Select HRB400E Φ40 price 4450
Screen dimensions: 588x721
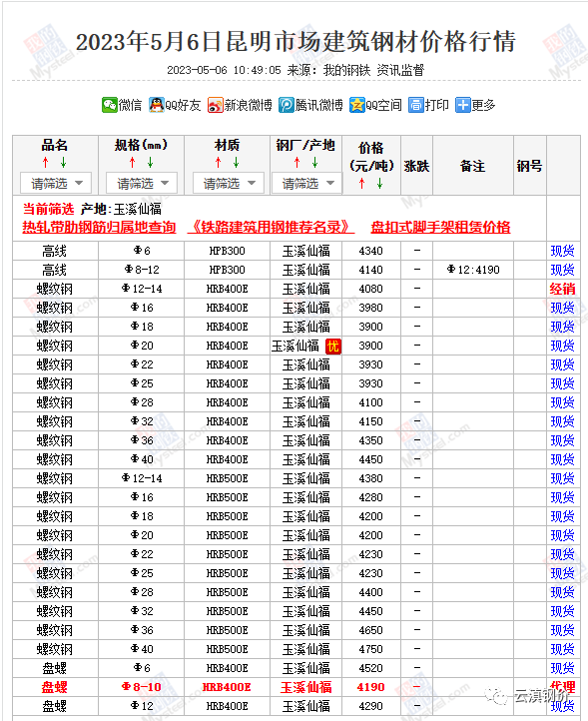pos(371,459)
